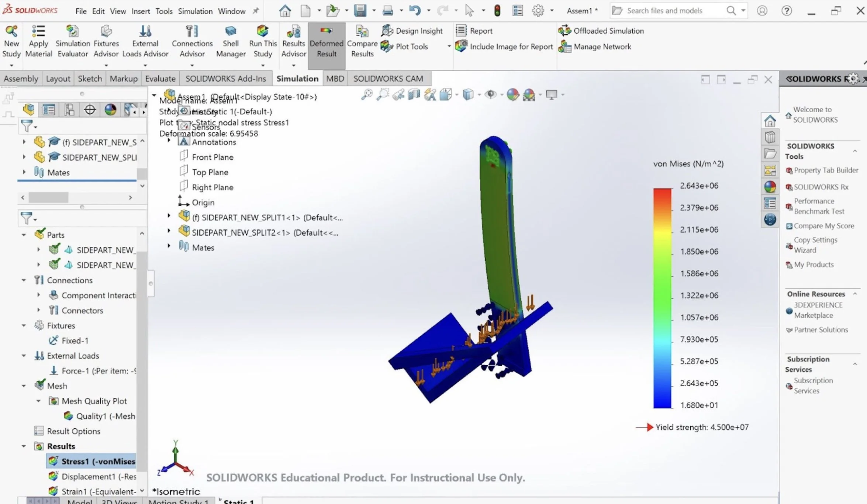Open the New Study dropdown arrow
Screen dimensions: 867x504
[11, 66]
